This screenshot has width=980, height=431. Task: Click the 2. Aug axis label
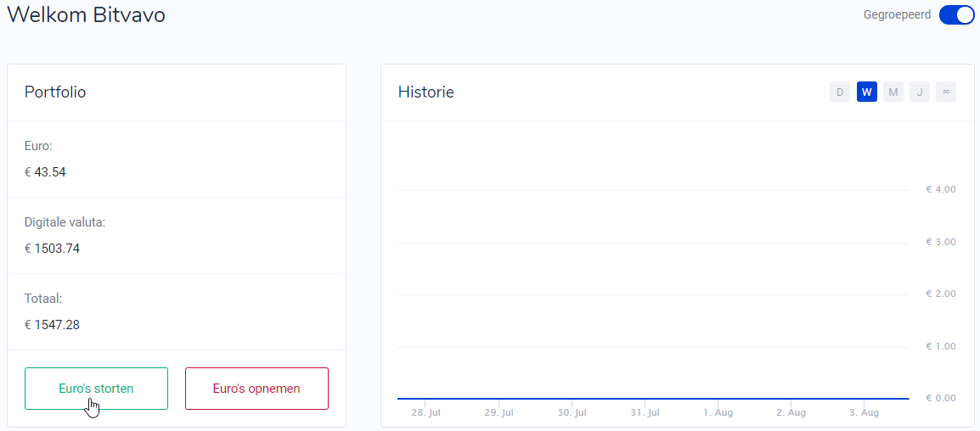[791, 413]
